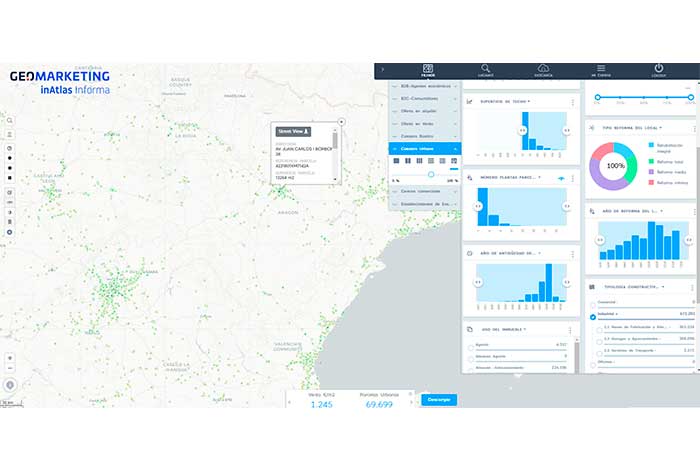Viewport: 700px width, 471px height.
Task: Expand the Centros comerciales section
Action: 425,191
